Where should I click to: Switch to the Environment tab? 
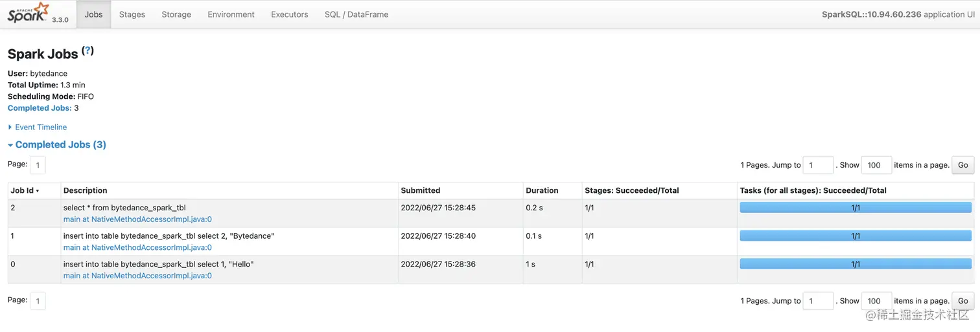coord(231,14)
